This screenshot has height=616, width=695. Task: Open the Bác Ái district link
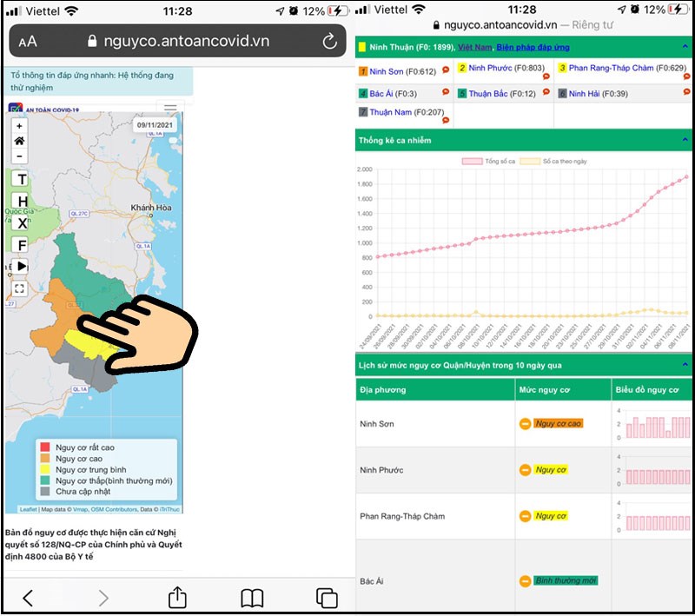[381, 94]
